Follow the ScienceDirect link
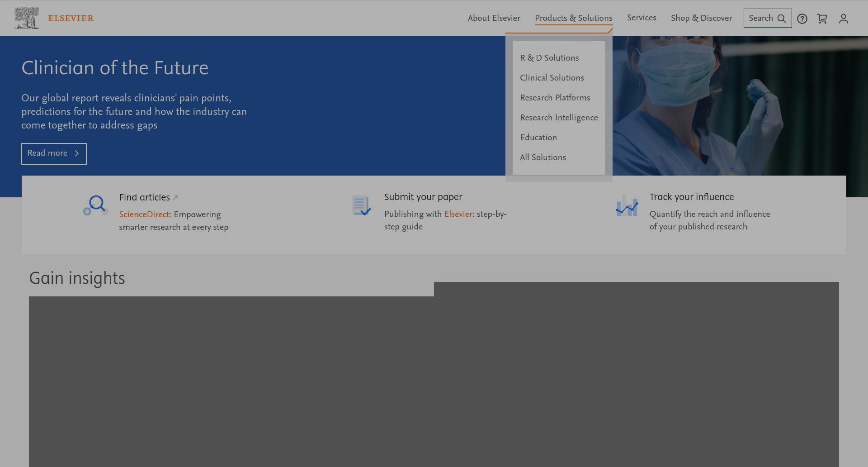 [x=144, y=214]
